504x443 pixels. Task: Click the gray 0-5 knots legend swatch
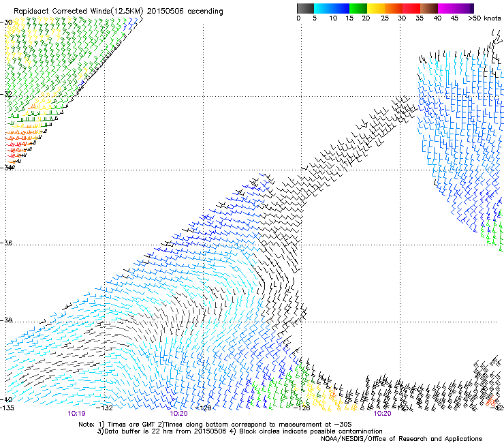pos(305,8)
